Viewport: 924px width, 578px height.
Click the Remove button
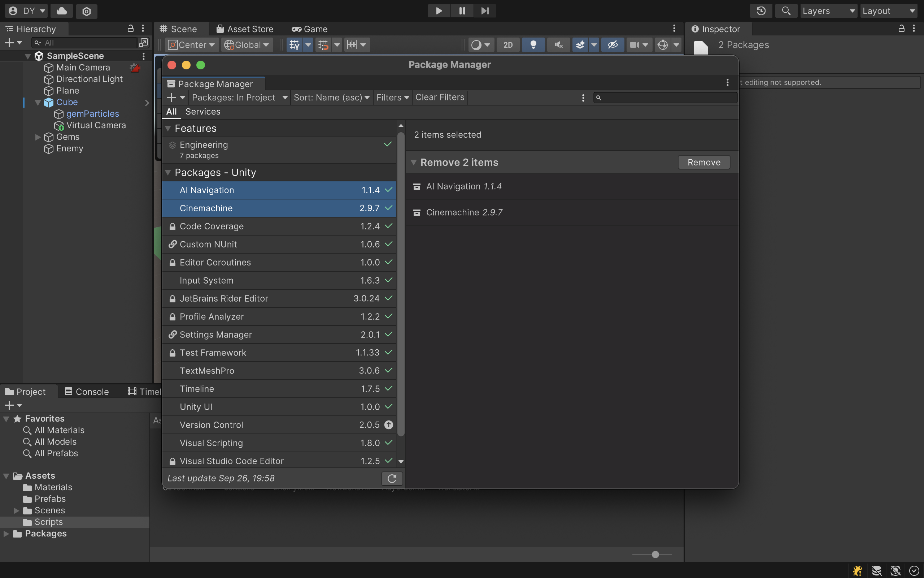(704, 162)
